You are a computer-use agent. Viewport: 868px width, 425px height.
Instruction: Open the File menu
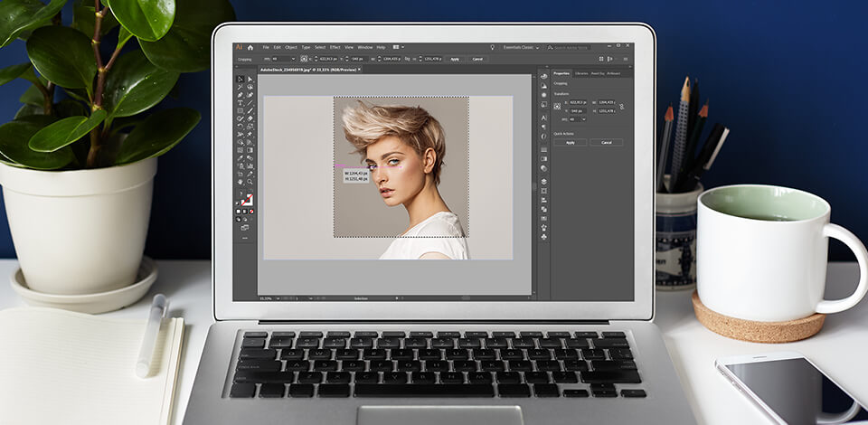coord(266,47)
